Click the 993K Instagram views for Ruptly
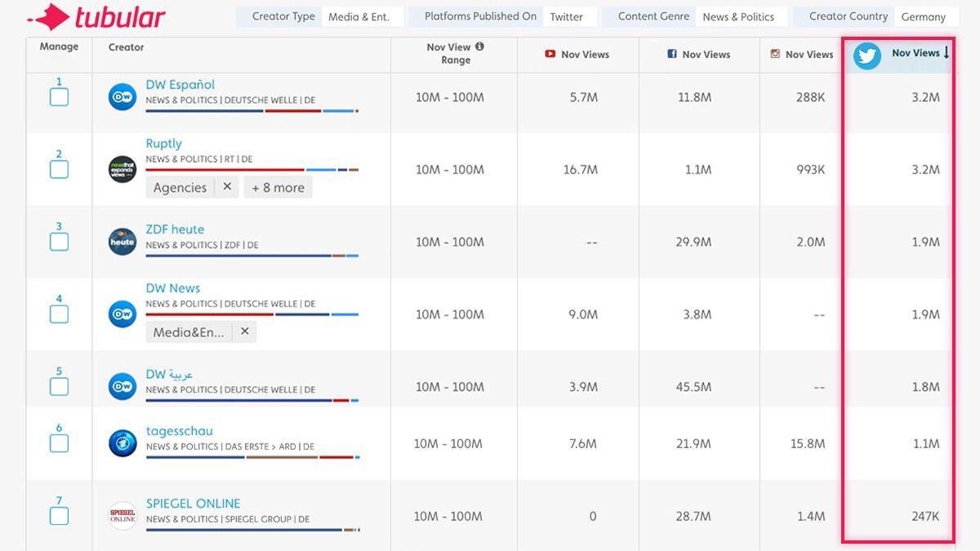Viewport: 980px width, 551px height. (x=810, y=170)
